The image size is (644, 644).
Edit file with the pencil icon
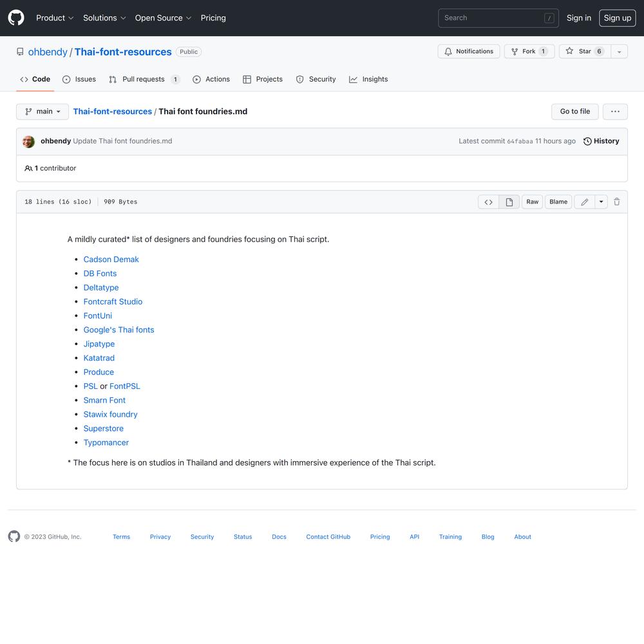[x=584, y=202]
